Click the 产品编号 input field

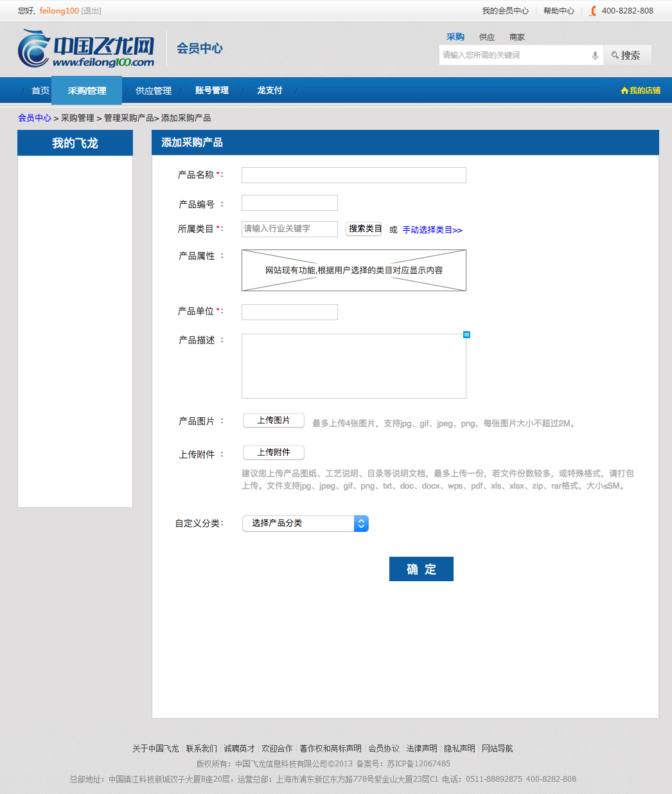tap(290, 203)
